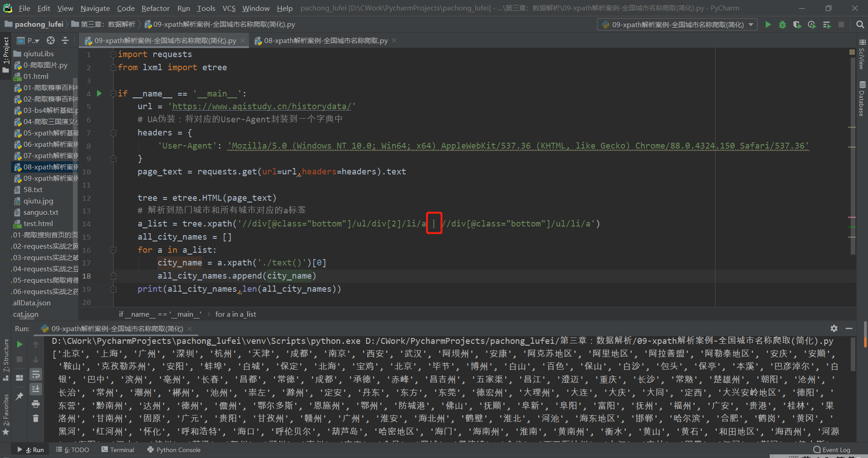
Task: Open the Project view selector dropdown
Action: pos(29,40)
